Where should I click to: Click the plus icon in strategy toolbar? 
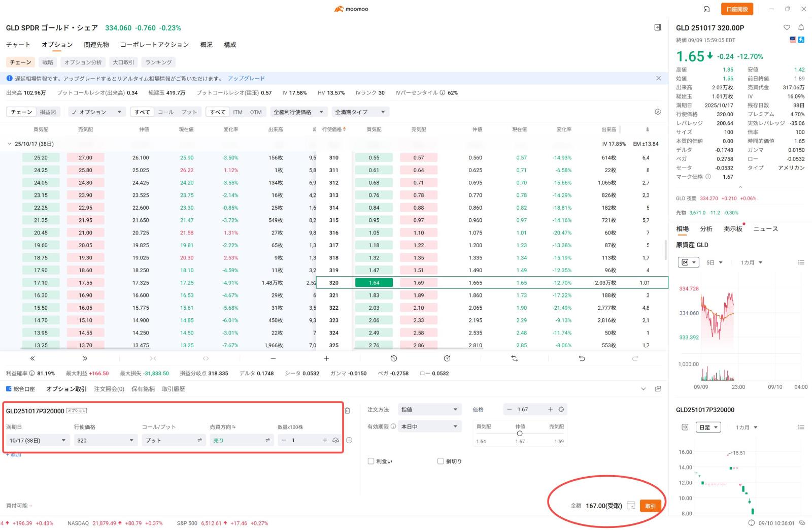(326, 358)
